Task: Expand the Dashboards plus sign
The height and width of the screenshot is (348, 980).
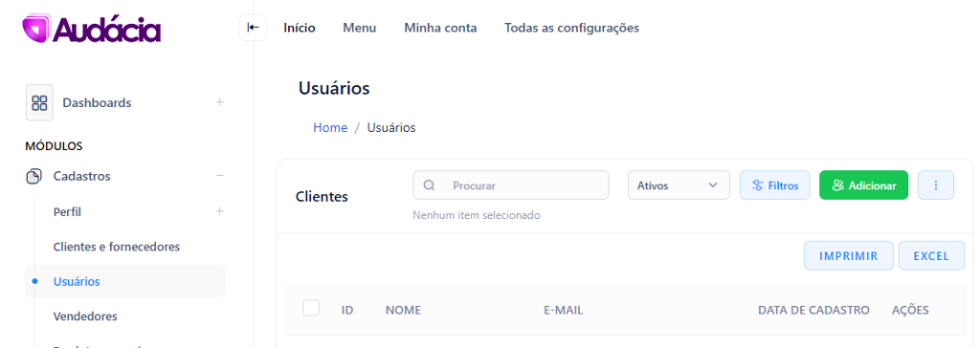Action: tap(219, 102)
